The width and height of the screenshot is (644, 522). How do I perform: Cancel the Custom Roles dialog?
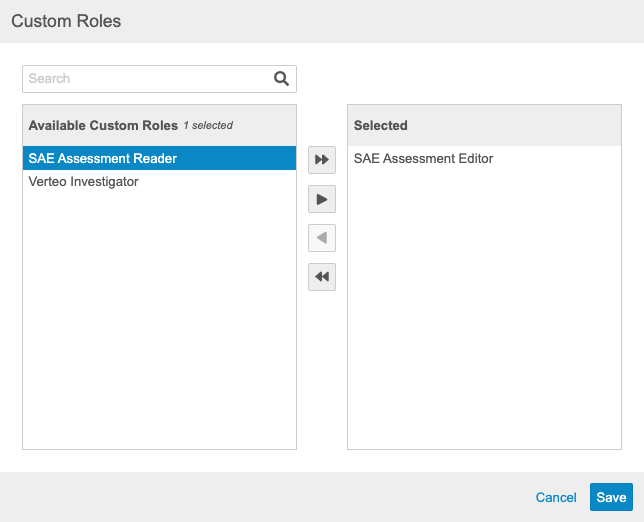point(556,497)
